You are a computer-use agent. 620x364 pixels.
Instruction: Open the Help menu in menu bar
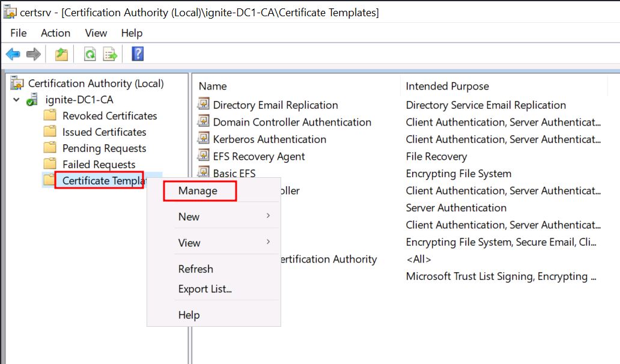[132, 33]
